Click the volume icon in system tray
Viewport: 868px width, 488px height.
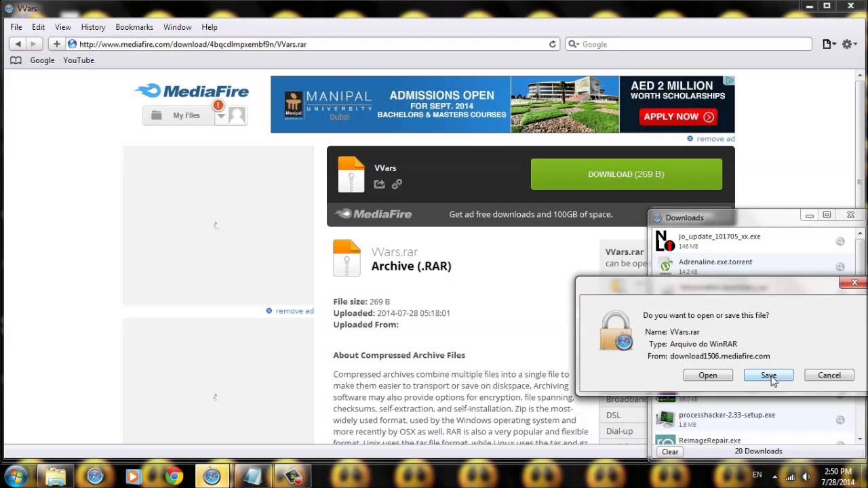tap(805, 476)
